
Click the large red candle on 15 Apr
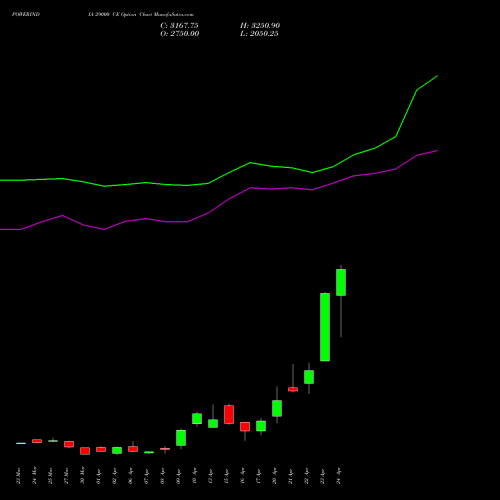pos(229,414)
